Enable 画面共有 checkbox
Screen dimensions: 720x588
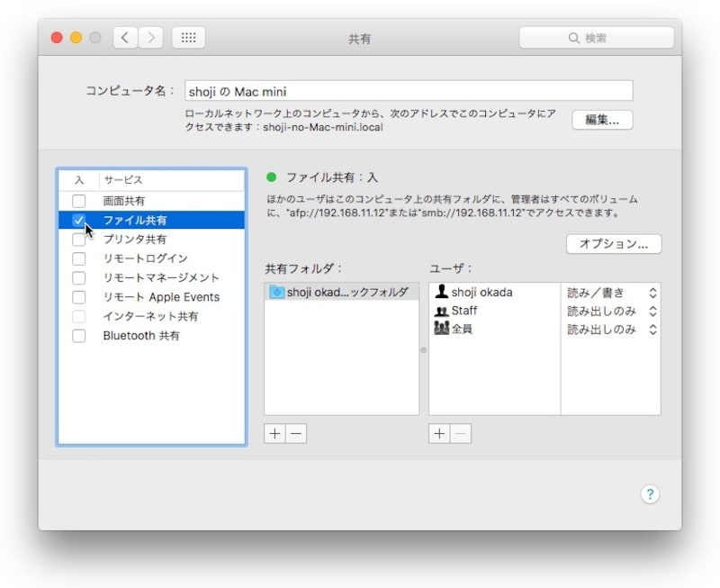click(x=79, y=201)
